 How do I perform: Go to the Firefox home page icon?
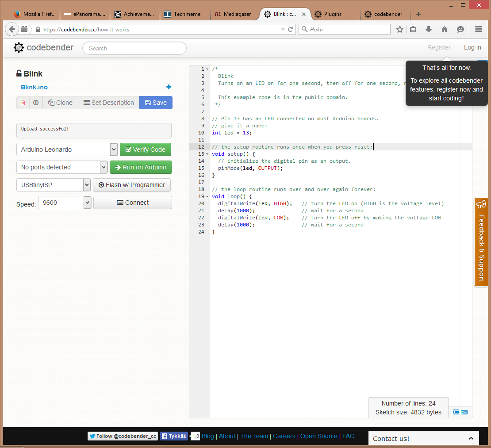click(x=445, y=30)
